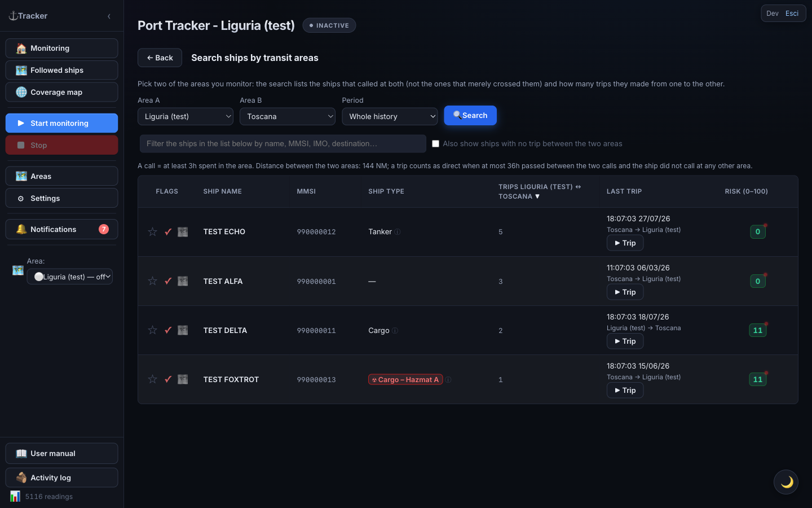Viewport: 812px width, 508px height.
Task: Star the TEST DELTA ship
Action: [152, 330]
